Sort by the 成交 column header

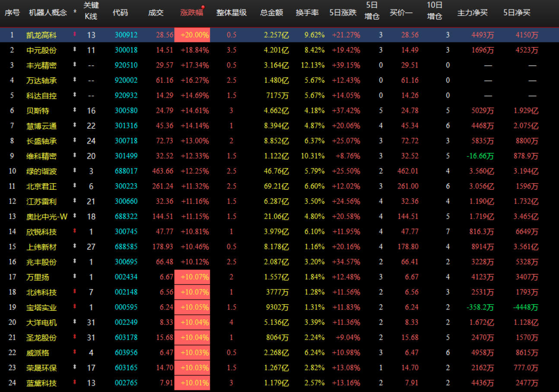(156, 13)
